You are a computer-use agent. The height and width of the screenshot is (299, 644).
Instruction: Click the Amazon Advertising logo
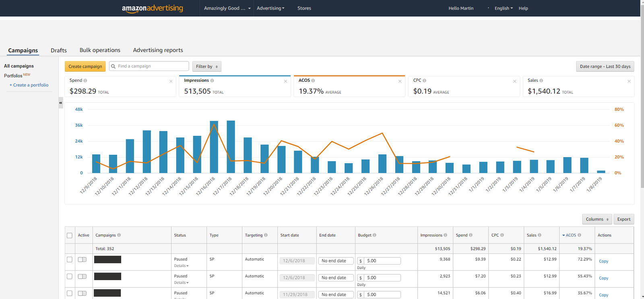coord(152,8)
